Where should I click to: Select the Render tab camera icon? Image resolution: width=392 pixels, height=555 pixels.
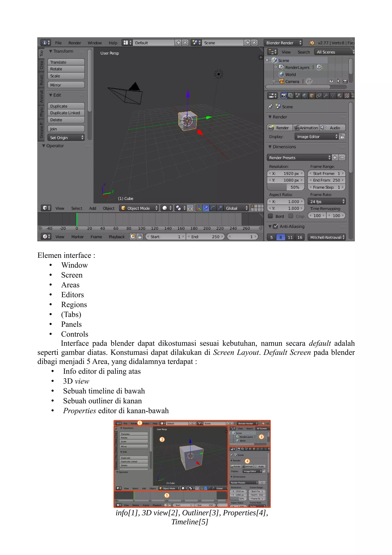(284, 96)
